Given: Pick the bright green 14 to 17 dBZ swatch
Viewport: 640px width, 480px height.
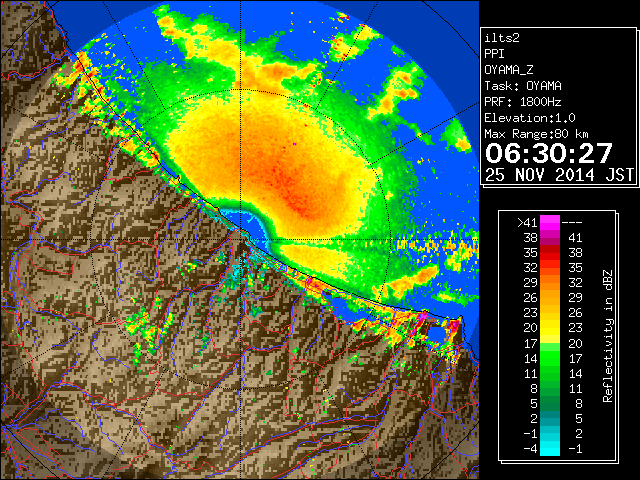Looking at the screenshot, I should (550, 358).
